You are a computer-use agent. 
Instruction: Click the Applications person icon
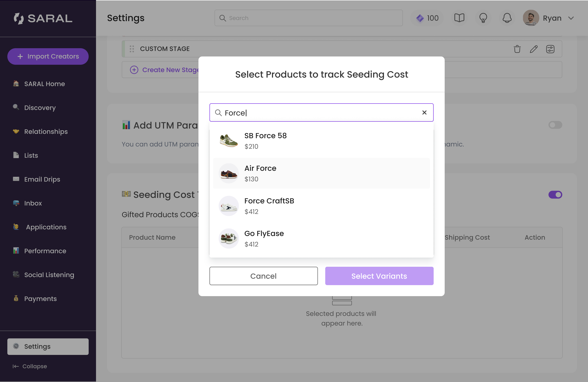[16, 227]
